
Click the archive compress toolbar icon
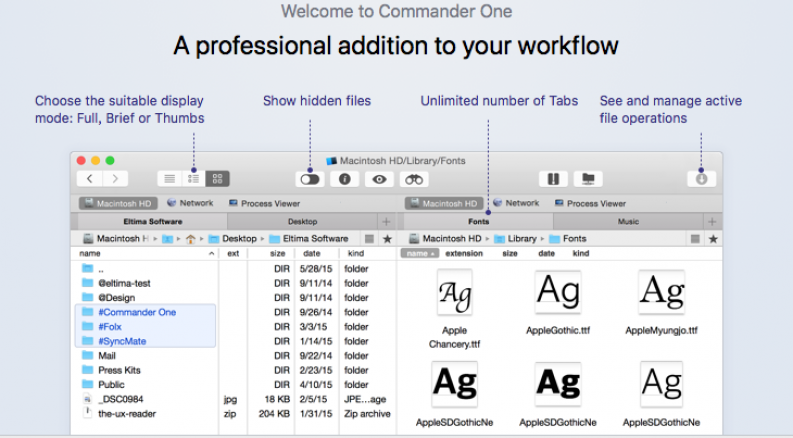point(553,179)
